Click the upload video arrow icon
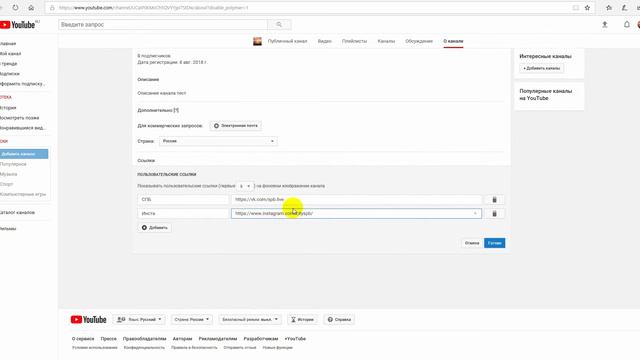 point(605,25)
